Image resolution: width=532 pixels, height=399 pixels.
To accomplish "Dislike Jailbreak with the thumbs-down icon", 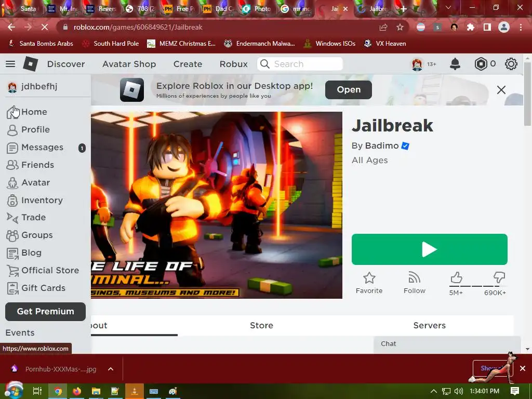I will tap(499, 278).
